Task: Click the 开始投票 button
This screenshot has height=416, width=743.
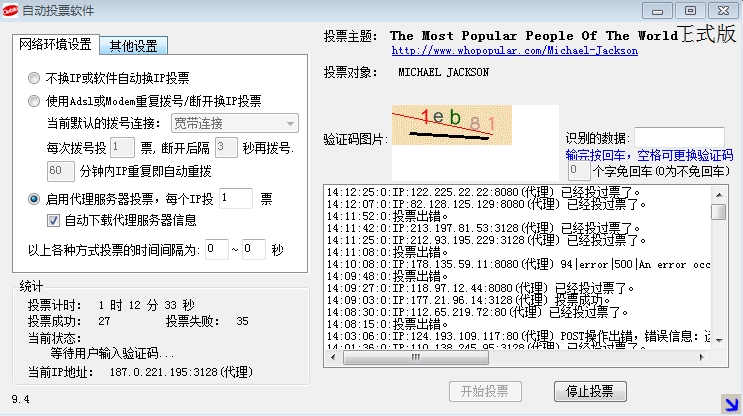Action: tap(485, 391)
